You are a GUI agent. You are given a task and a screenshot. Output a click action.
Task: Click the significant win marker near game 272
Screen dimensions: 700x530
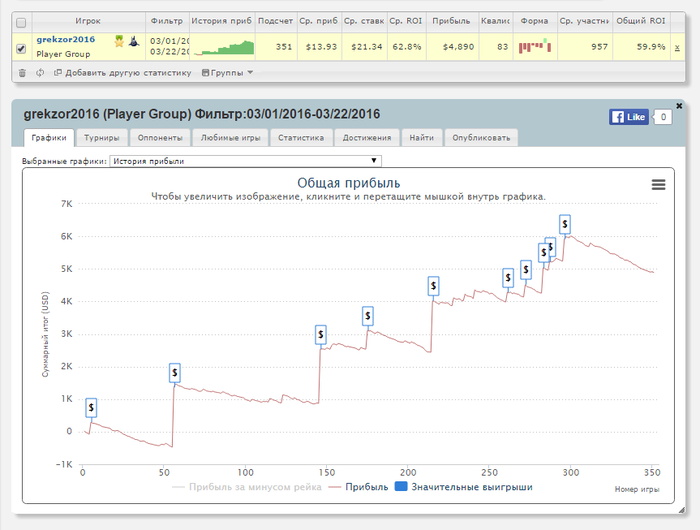pyautogui.click(x=526, y=270)
